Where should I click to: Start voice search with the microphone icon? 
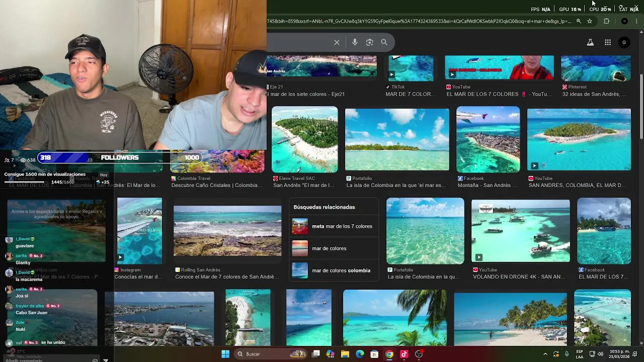[355, 42]
